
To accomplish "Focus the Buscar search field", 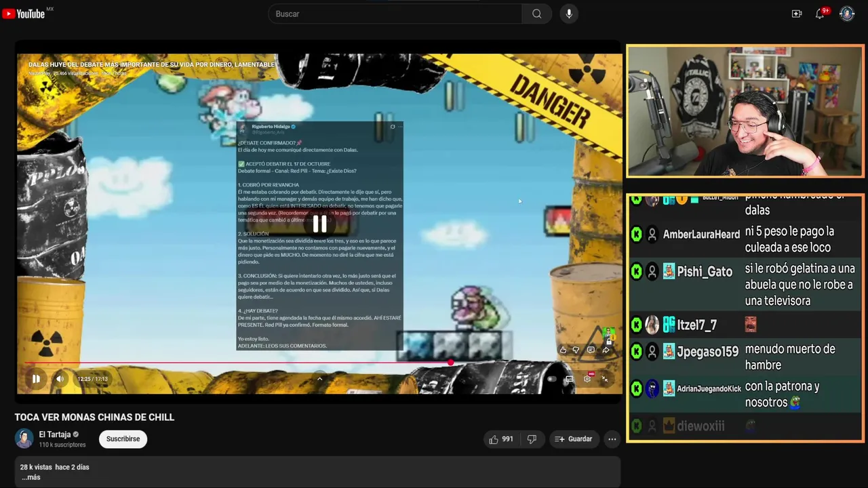I will click(395, 14).
